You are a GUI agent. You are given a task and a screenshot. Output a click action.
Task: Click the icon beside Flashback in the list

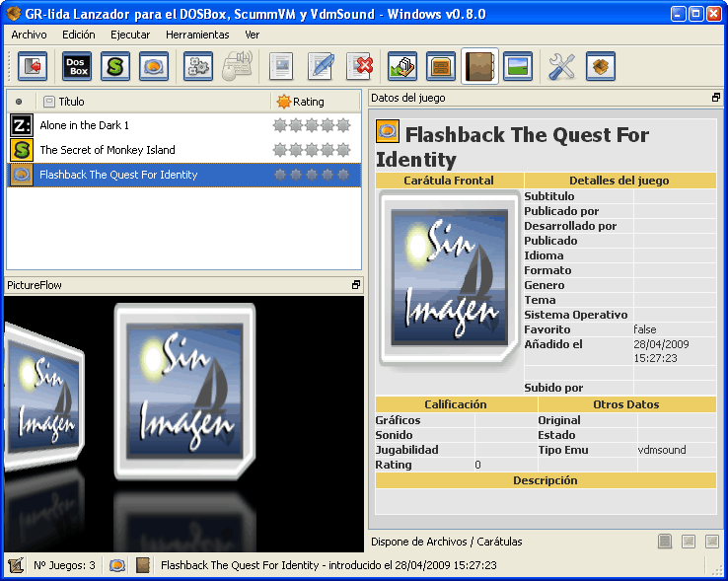(22, 175)
